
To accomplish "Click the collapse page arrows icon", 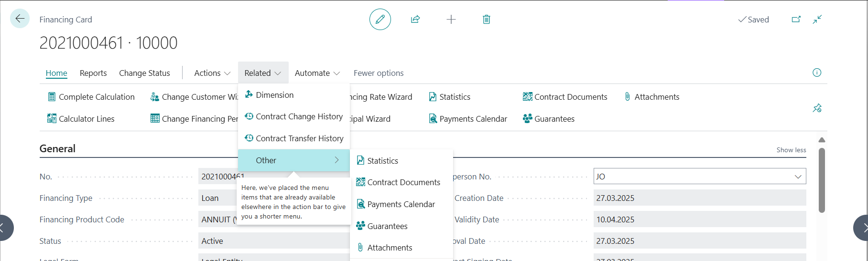I will pyautogui.click(x=817, y=20).
